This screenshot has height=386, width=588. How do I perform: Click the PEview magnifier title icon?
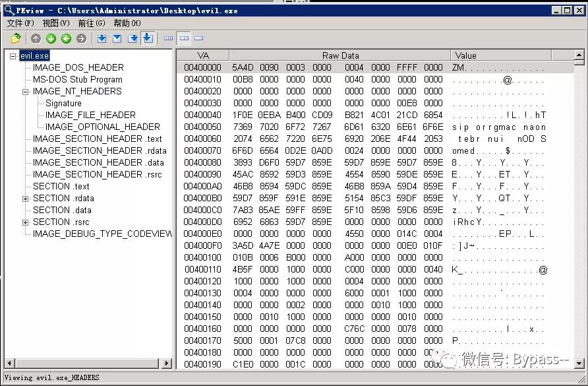(9, 10)
